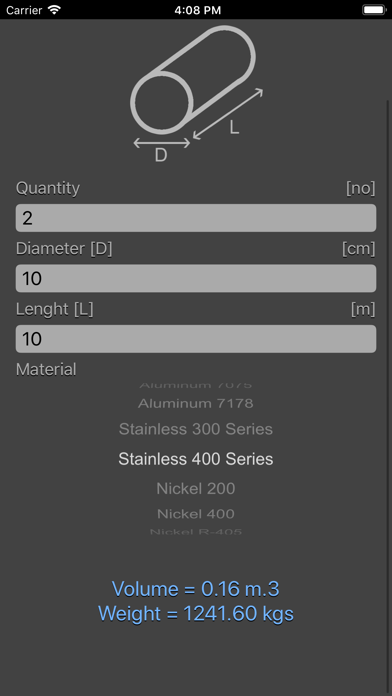Viewport: 392px width, 696px height.
Task: Select Aluminum 7178 in material picker
Action: (196, 403)
